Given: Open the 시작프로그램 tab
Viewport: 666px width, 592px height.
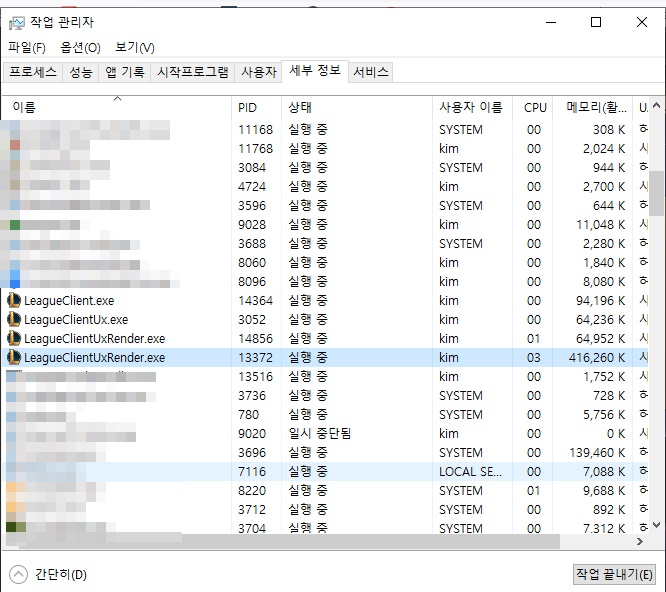Looking at the screenshot, I should [x=193, y=72].
